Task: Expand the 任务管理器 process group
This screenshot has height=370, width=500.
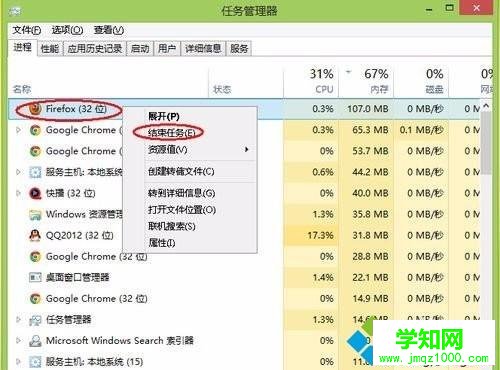Action: [x=19, y=320]
